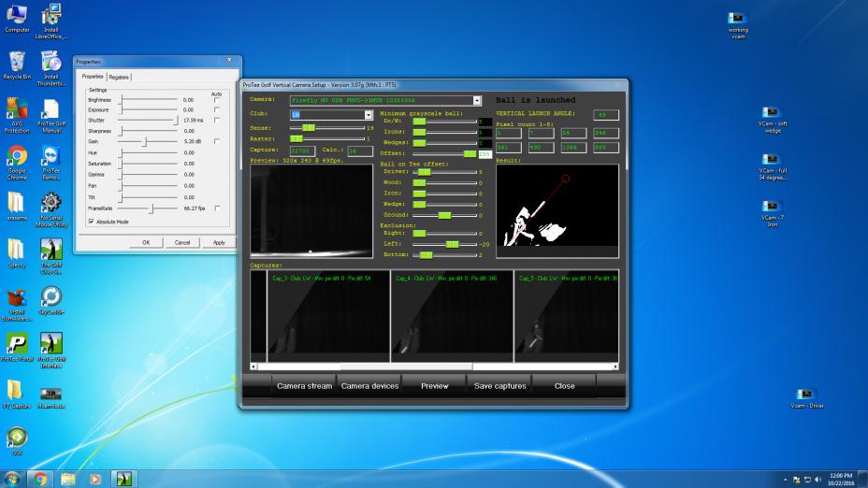The height and width of the screenshot is (488, 868).
Task: Select the 'VCam - 7 Iron' desktop file
Action: click(773, 213)
